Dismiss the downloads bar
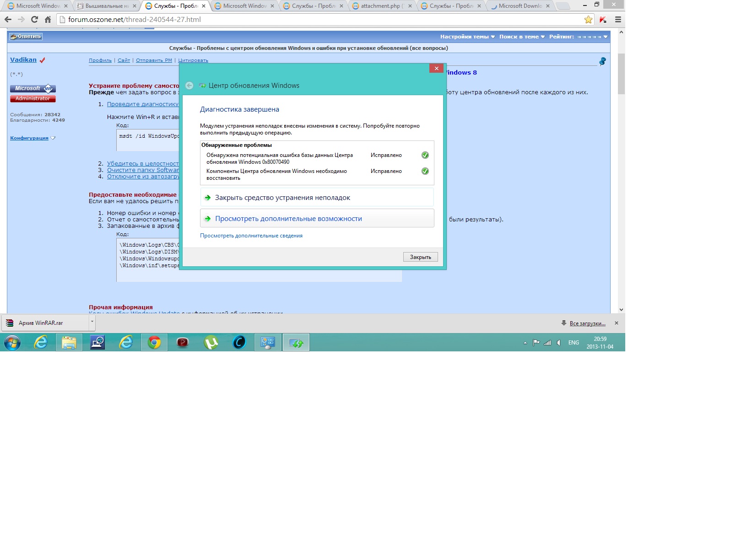The width and height of the screenshot is (747, 560). coord(616,323)
